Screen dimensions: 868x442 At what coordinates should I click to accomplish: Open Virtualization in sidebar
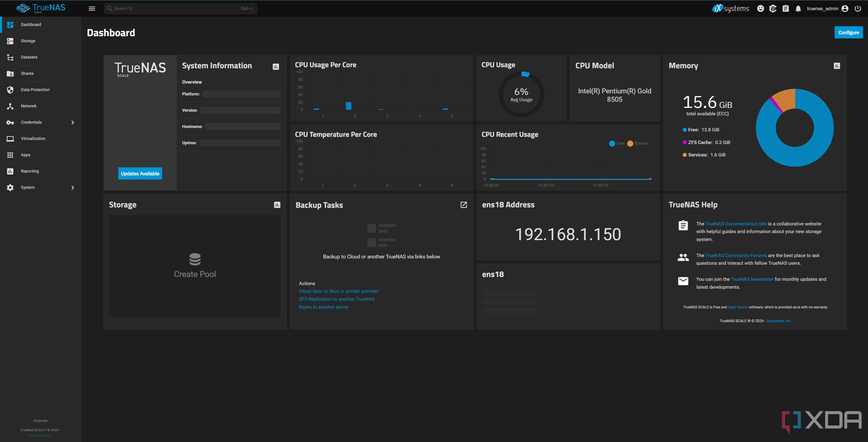(x=40, y=139)
